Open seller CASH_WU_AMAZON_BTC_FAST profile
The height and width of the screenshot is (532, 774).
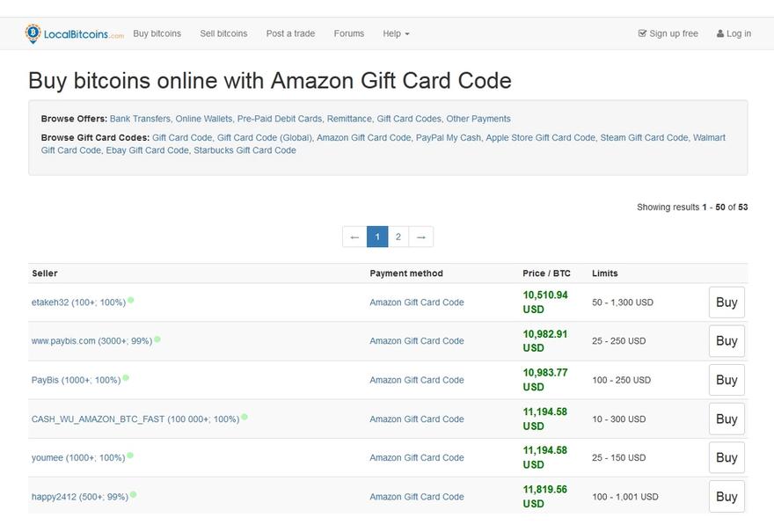[135, 419]
